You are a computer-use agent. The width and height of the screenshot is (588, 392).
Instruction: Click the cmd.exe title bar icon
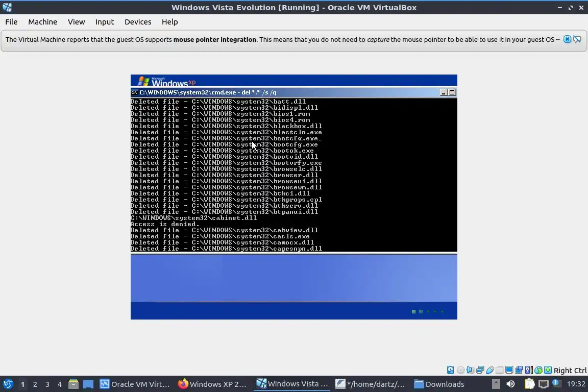(134, 92)
